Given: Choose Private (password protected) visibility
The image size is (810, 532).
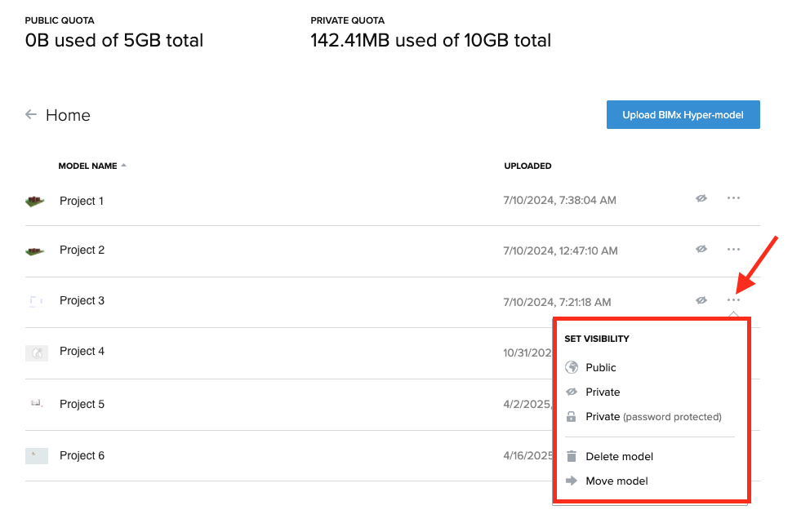Looking at the screenshot, I should [x=653, y=416].
